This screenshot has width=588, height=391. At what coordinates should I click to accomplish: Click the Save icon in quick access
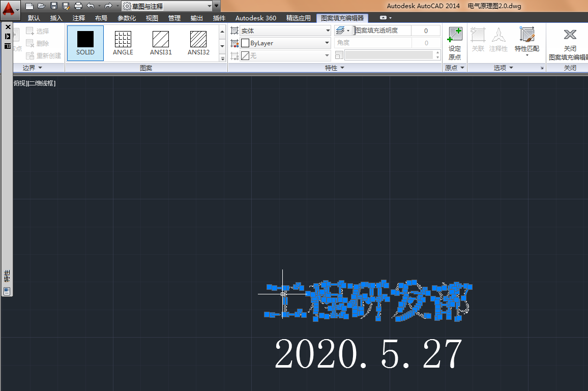point(53,6)
